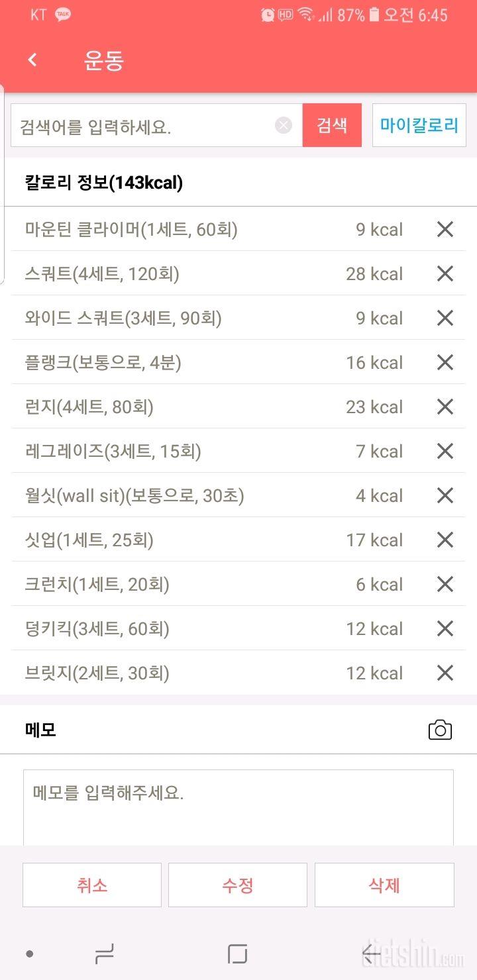This screenshot has height=980, width=477.
Task: Delete the 브릿지 exercise row
Action: [x=445, y=673]
